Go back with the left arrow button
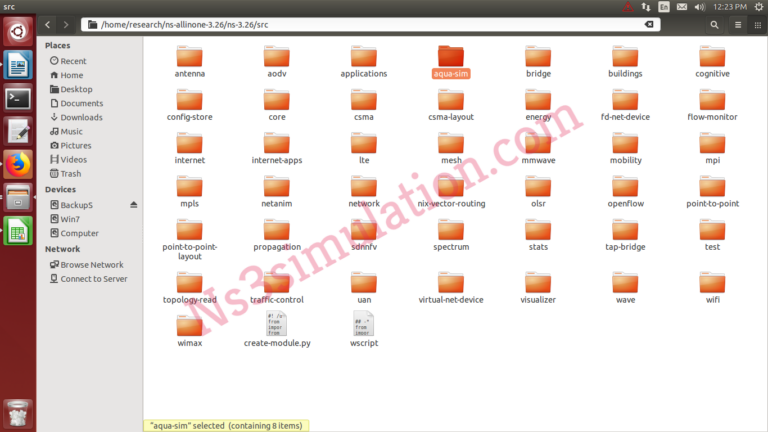Screen dimensions: 768x432 click(50, 24)
